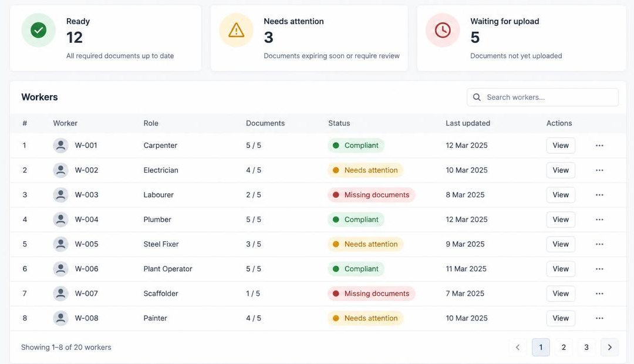Open more options for the Carpenter row
634x364 pixels.
599,146
